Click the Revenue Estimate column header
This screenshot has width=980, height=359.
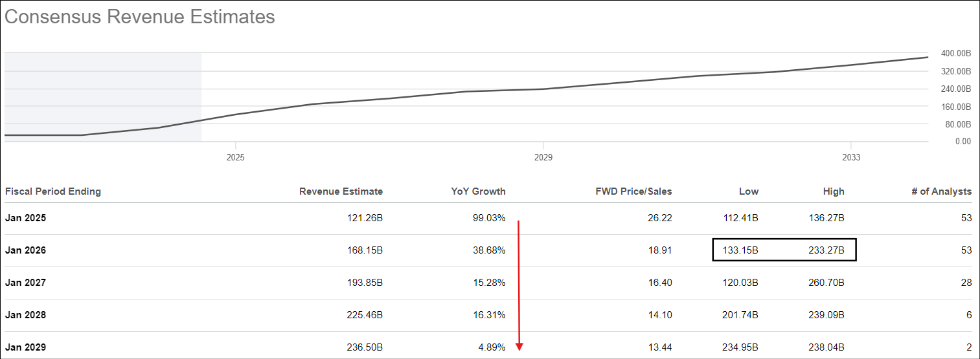(341, 191)
